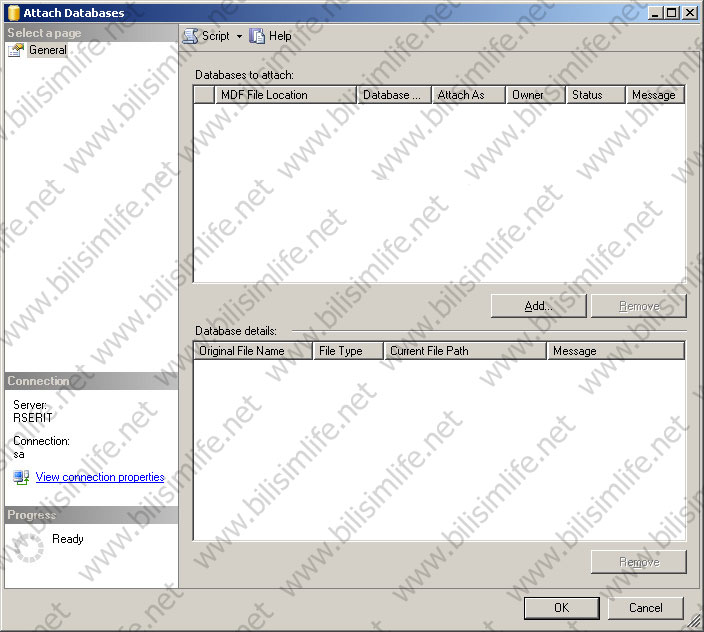The height and width of the screenshot is (632, 704).
Task: Click the Status column header
Action: click(x=596, y=95)
